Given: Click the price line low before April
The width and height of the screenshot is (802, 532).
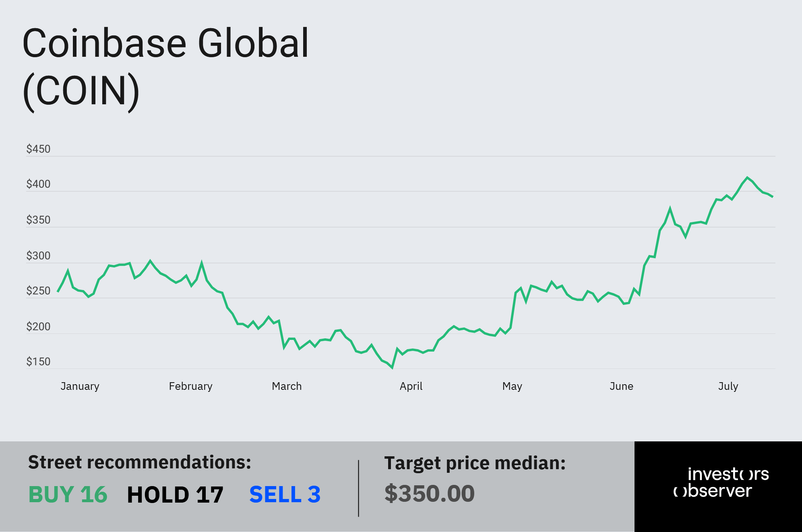Looking at the screenshot, I should [392, 367].
